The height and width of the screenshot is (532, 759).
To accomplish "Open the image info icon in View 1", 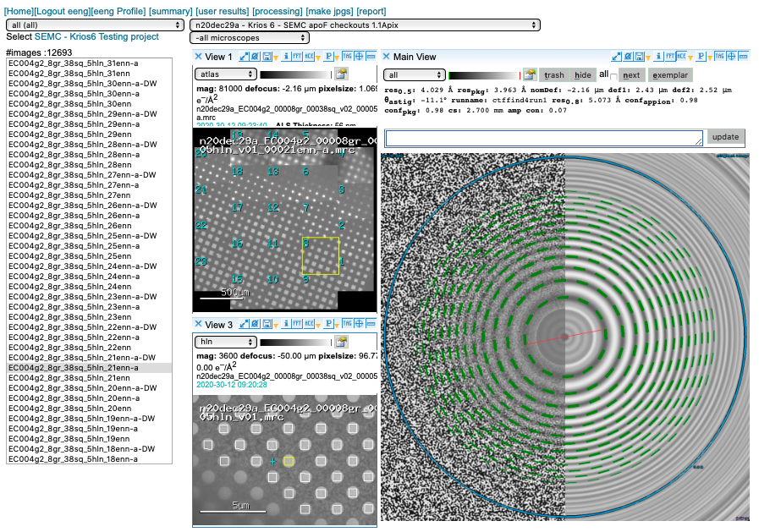I will [x=286, y=57].
